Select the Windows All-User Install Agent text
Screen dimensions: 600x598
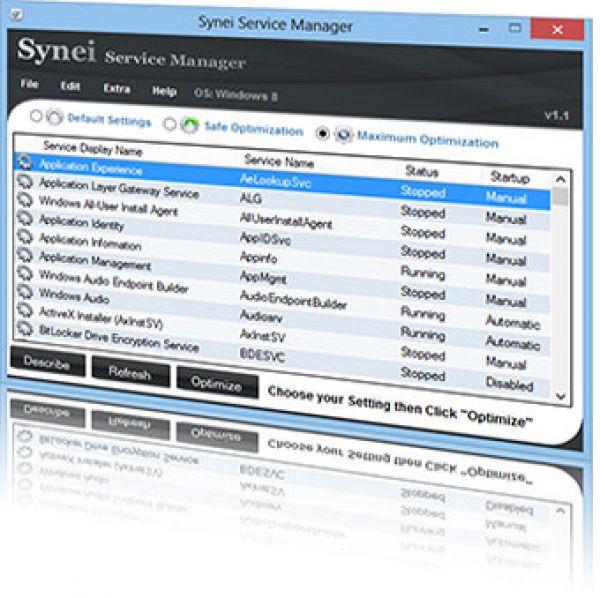point(109,205)
